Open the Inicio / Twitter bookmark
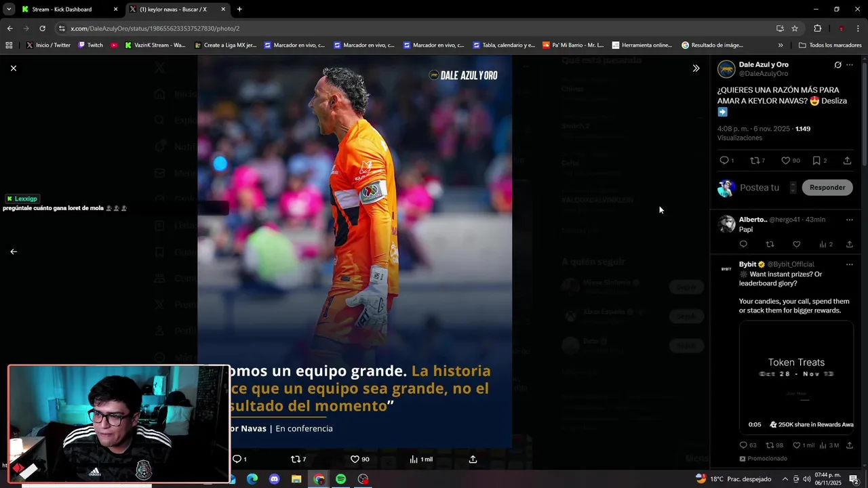 click(x=48, y=45)
